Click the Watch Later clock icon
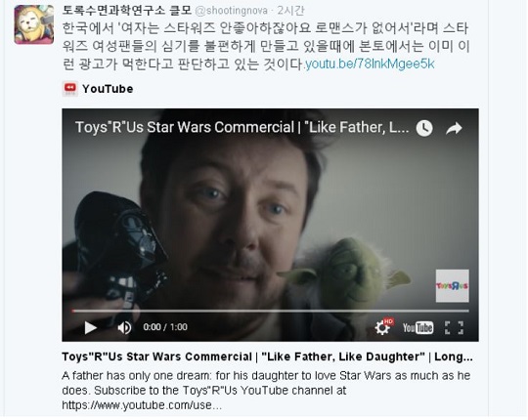 coord(424,128)
